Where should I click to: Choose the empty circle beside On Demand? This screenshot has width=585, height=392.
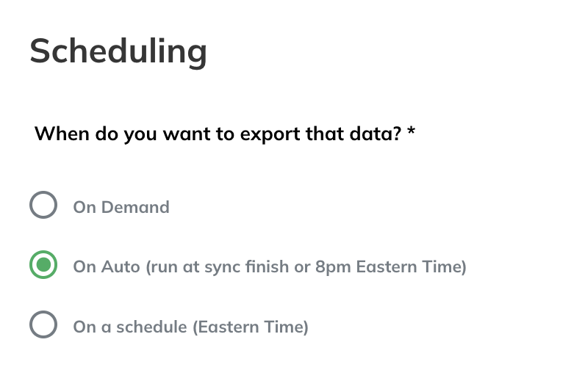click(43, 205)
